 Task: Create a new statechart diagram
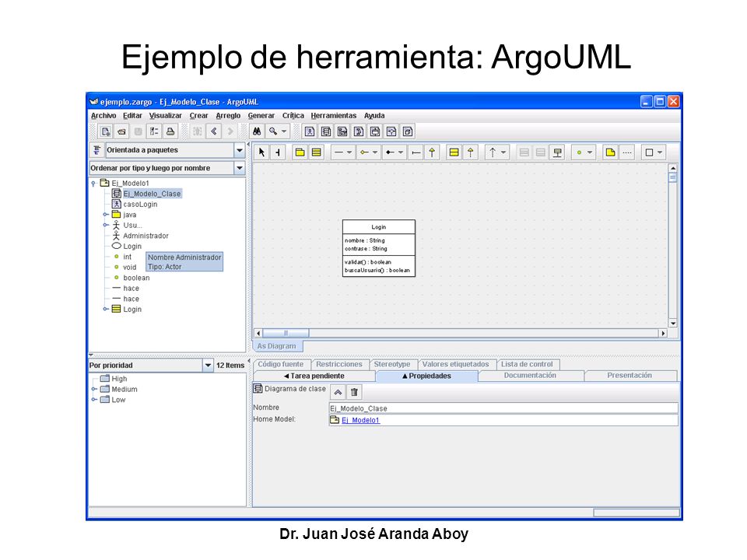pyautogui.click(x=375, y=131)
